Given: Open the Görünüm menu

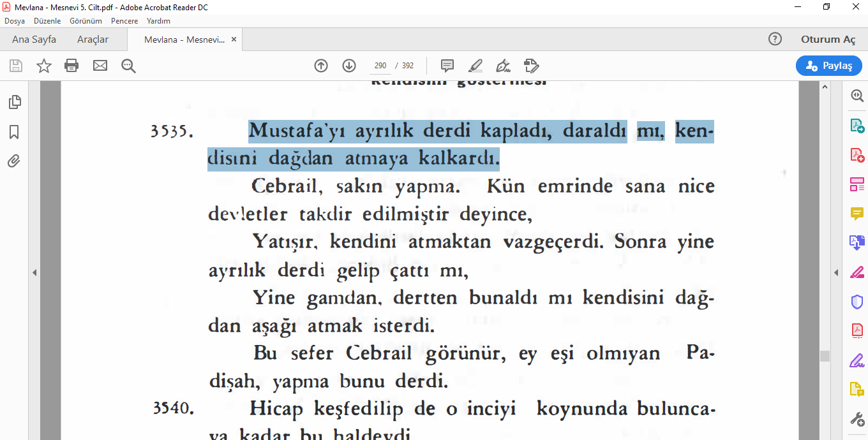Looking at the screenshot, I should click(86, 21).
